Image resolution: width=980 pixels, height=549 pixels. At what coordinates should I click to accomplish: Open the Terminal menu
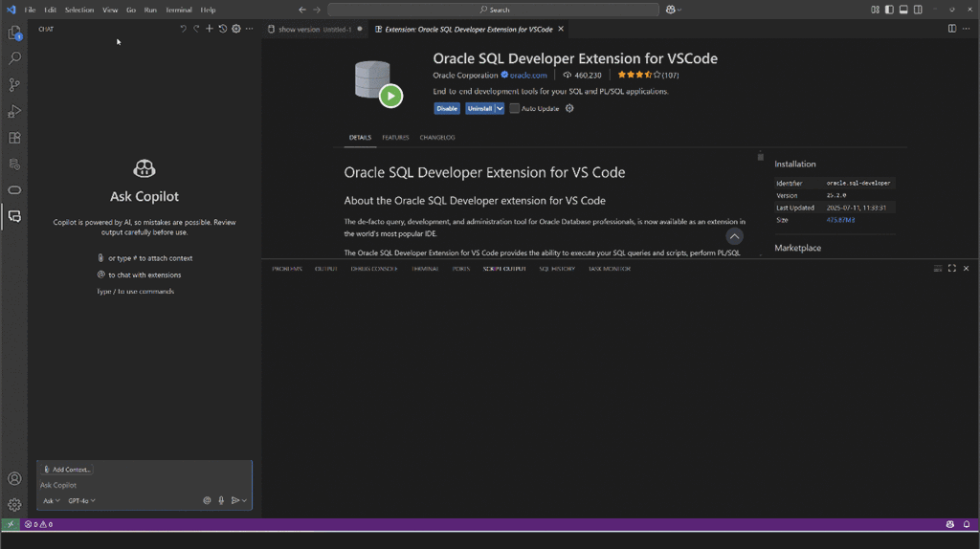pyautogui.click(x=179, y=10)
